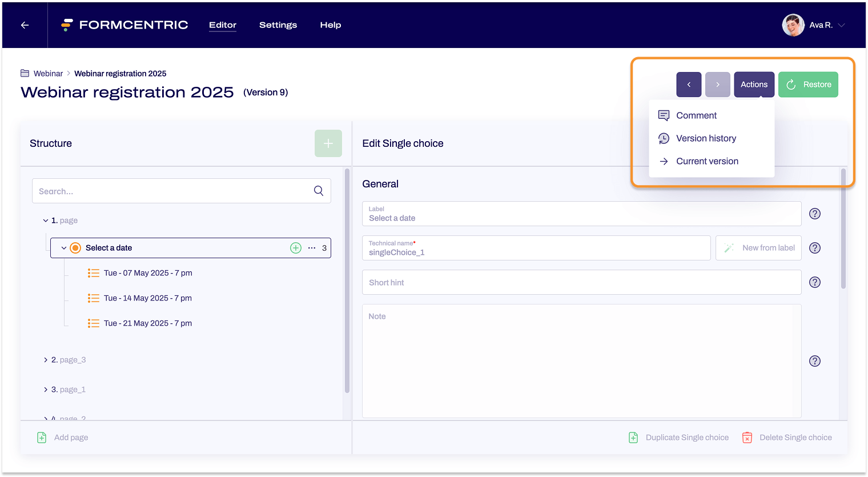
Task: Expand page_3 in the structure tree
Action: (x=46, y=359)
